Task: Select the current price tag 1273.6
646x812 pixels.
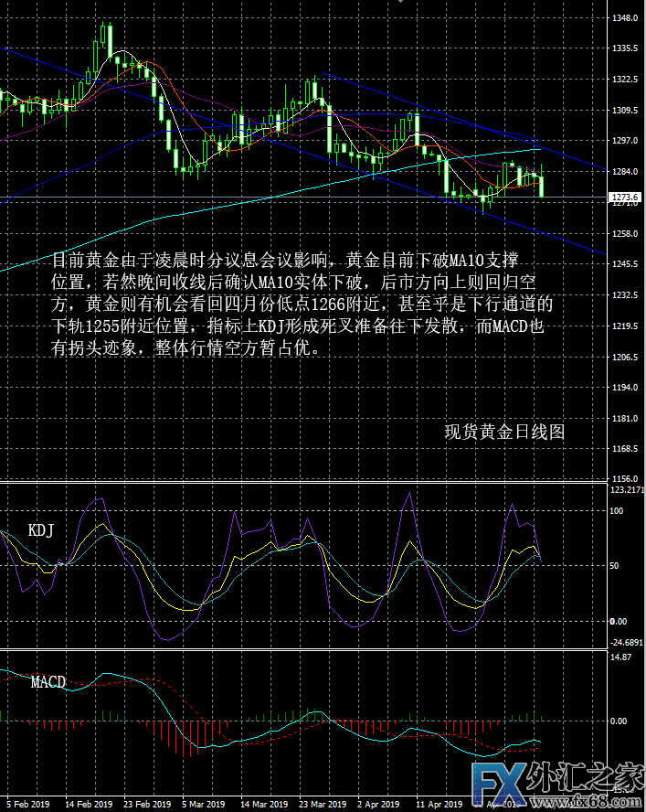Action: [625, 197]
